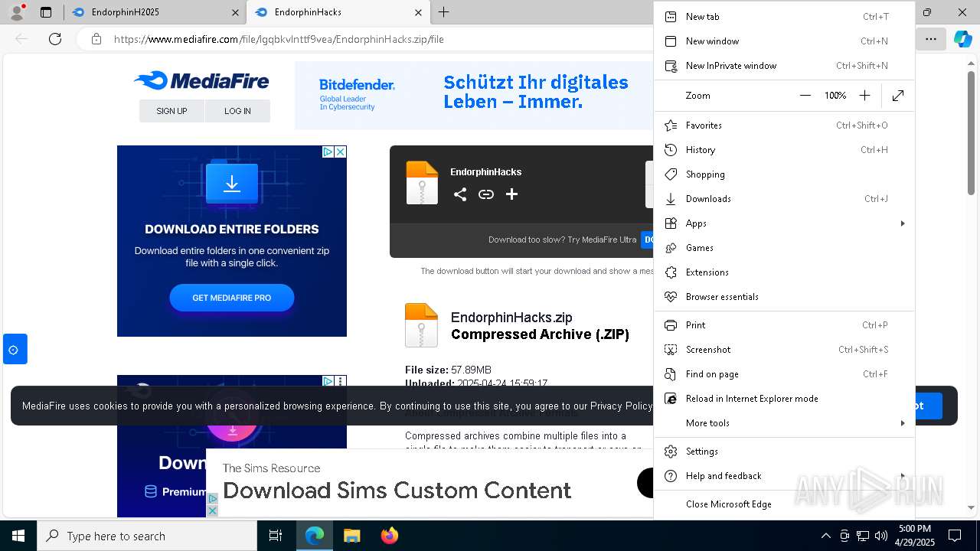Select Close Microsoft Edge

784,504
